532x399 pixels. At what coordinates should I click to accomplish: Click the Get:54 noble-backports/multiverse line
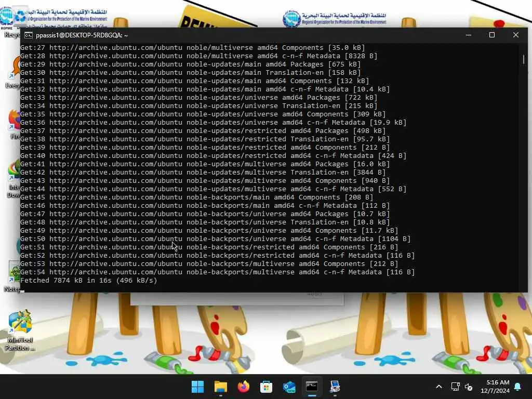tap(218, 272)
